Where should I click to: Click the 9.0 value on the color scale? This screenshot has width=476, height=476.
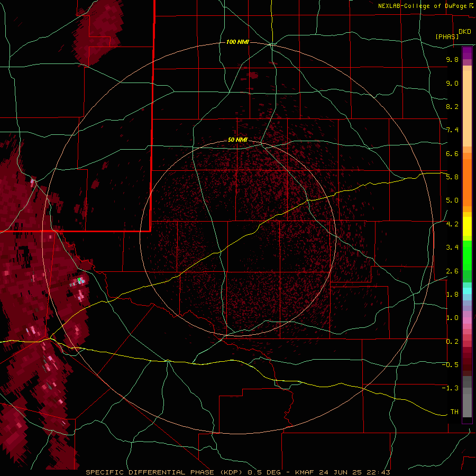452,83
